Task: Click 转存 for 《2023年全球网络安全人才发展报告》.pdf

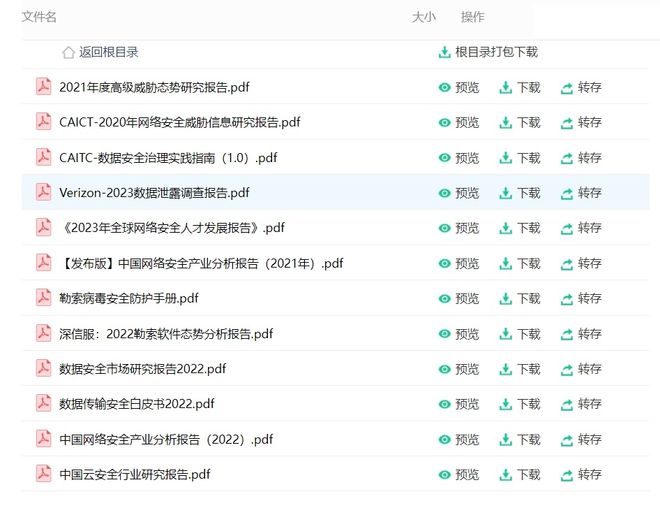Action: (x=581, y=228)
